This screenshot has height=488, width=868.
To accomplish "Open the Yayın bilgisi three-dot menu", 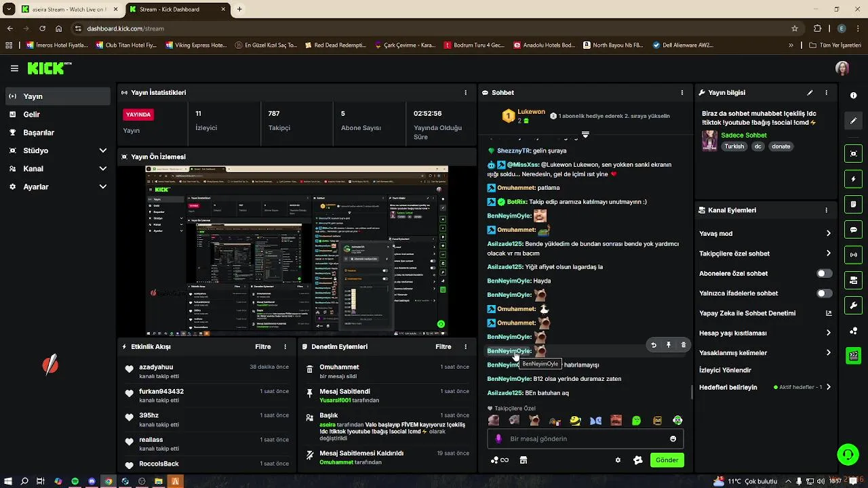I will (826, 93).
